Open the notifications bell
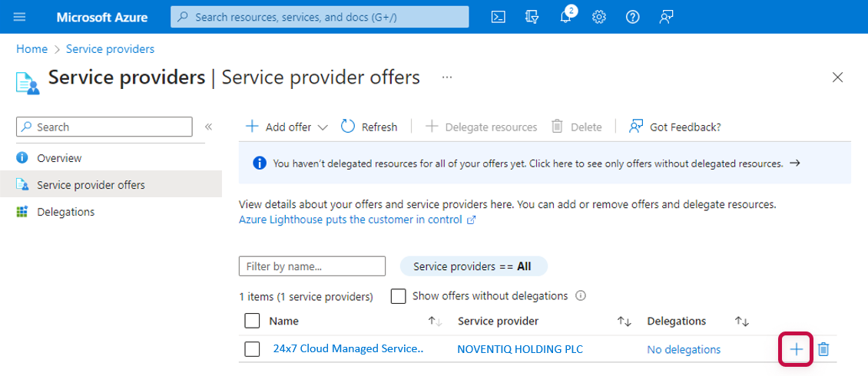 pyautogui.click(x=565, y=17)
